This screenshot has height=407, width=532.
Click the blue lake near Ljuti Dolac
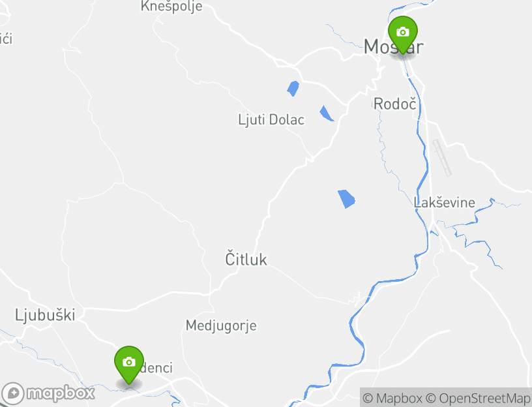tap(326, 113)
